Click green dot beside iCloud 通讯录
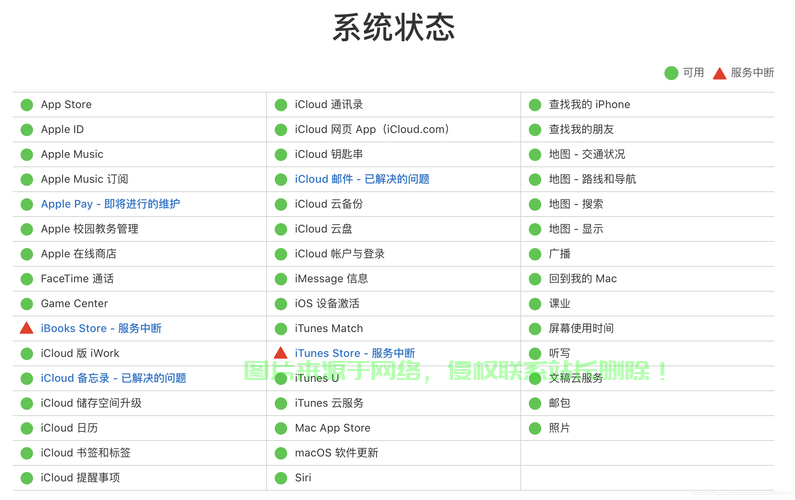 (280, 105)
